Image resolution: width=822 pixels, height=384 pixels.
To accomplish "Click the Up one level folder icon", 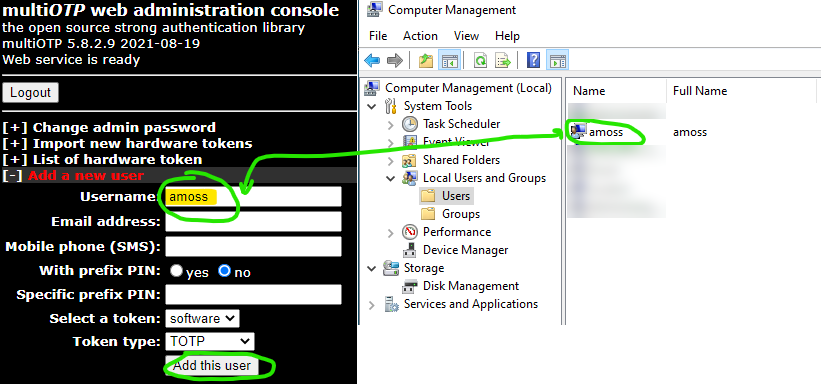I will click(x=426, y=61).
